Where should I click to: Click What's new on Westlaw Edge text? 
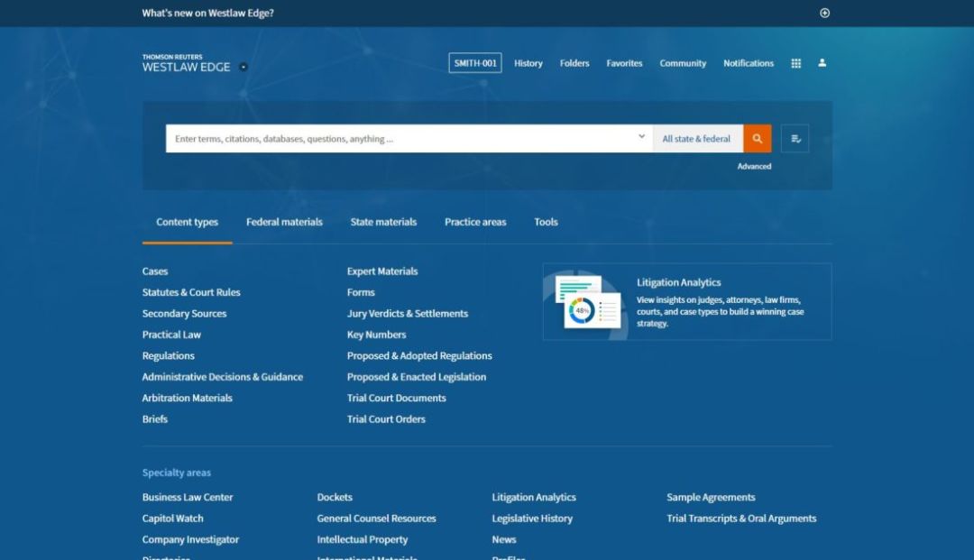[x=208, y=13]
